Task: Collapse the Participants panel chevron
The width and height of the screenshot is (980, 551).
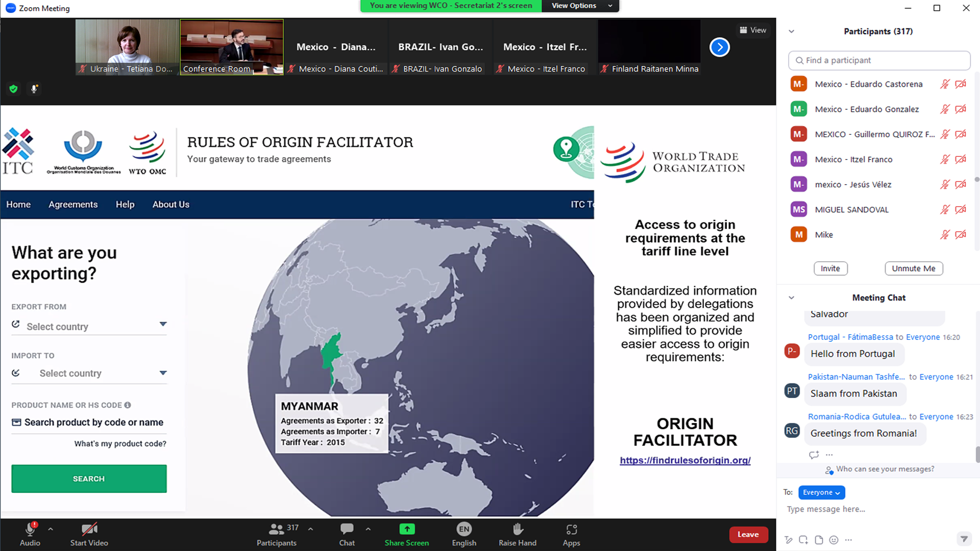Action: point(791,32)
